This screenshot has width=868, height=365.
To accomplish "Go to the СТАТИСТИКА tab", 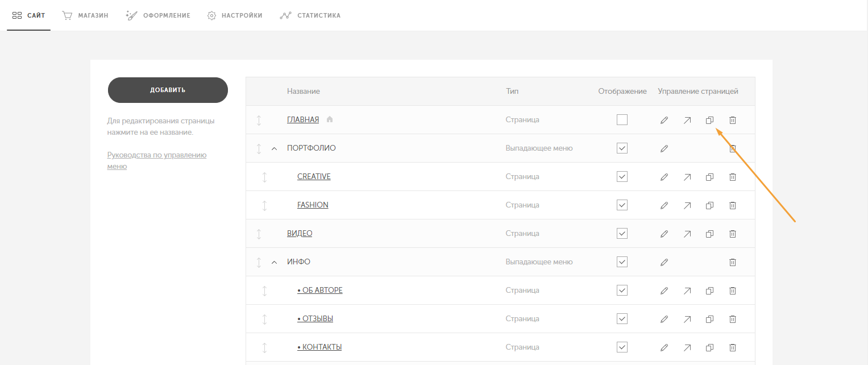I will click(310, 15).
